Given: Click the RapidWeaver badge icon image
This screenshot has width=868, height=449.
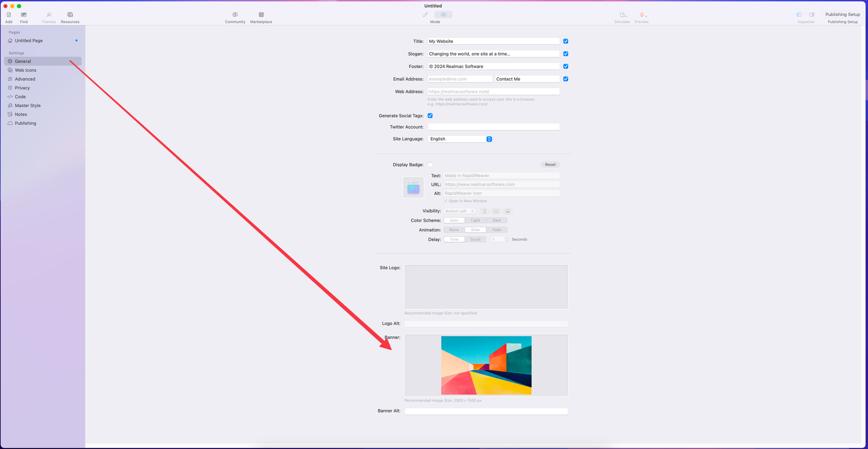Looking at the screenshot, I should (413, 188).
